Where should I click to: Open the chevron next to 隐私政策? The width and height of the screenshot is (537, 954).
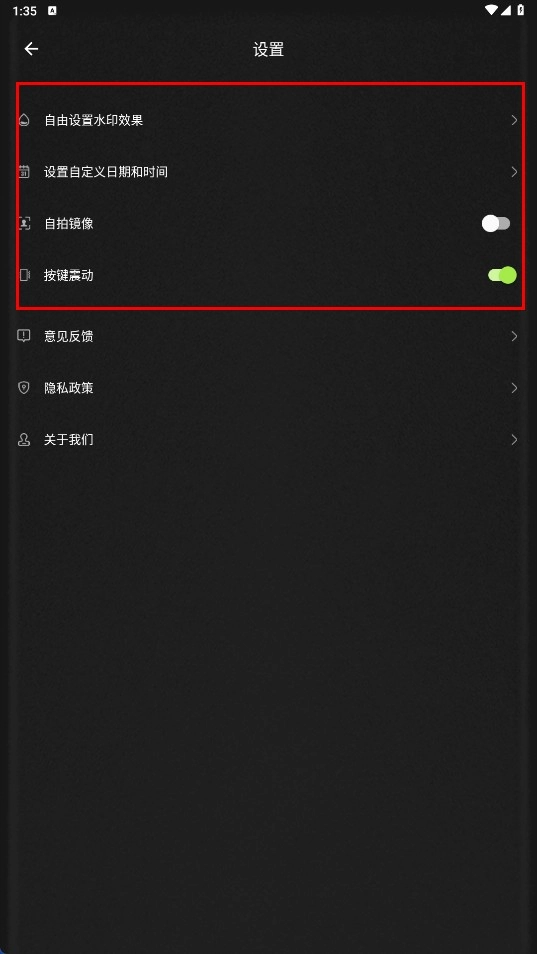(x=514, y=388)
